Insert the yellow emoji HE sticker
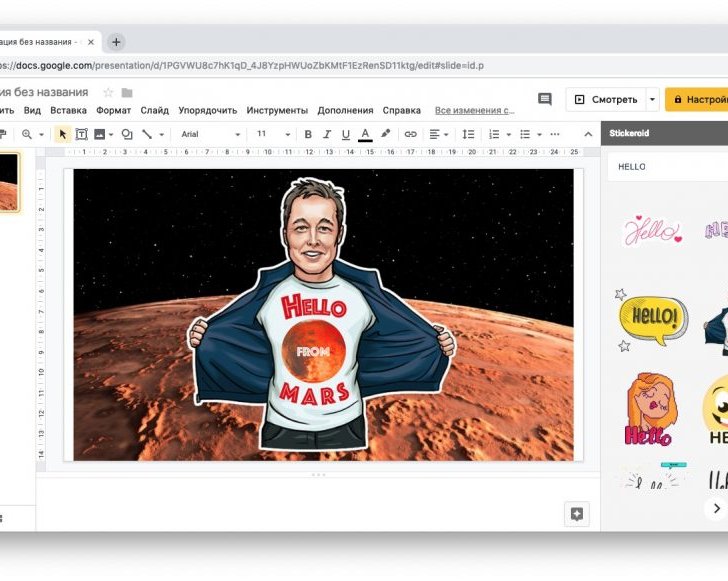Image resolution: width=728 pixels, height=581 pixels. [x=714, y=410]
